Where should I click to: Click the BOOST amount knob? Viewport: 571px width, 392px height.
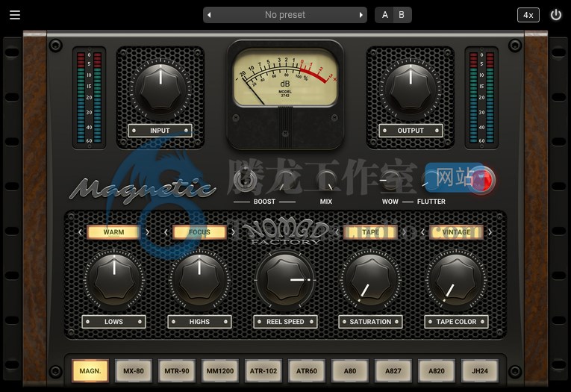click(284, 181)
